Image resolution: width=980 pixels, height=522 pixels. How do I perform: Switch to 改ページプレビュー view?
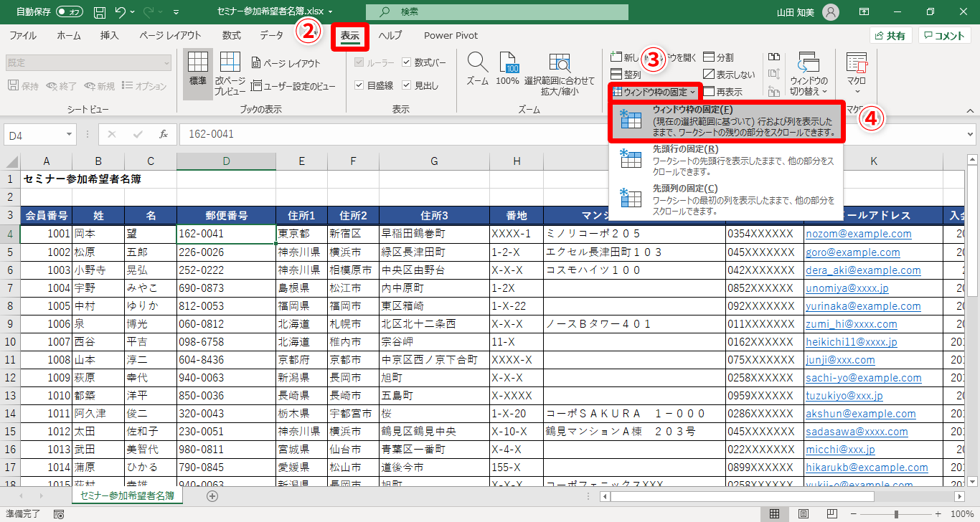(230, 74)
